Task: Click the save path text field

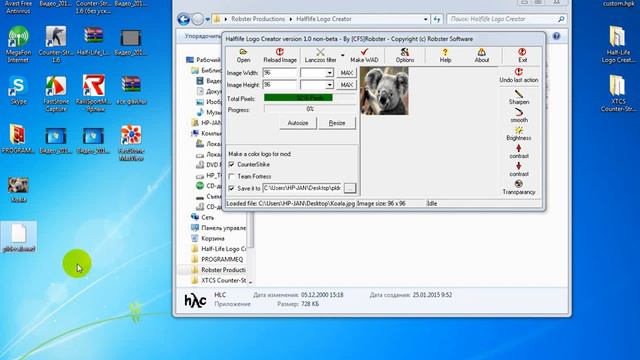Action: coord(302,188)
